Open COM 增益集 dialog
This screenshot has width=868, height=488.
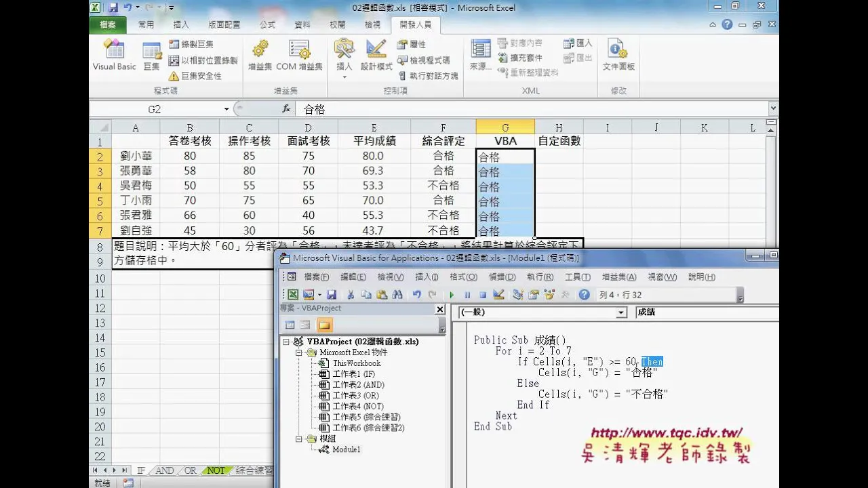click(299, 55)
